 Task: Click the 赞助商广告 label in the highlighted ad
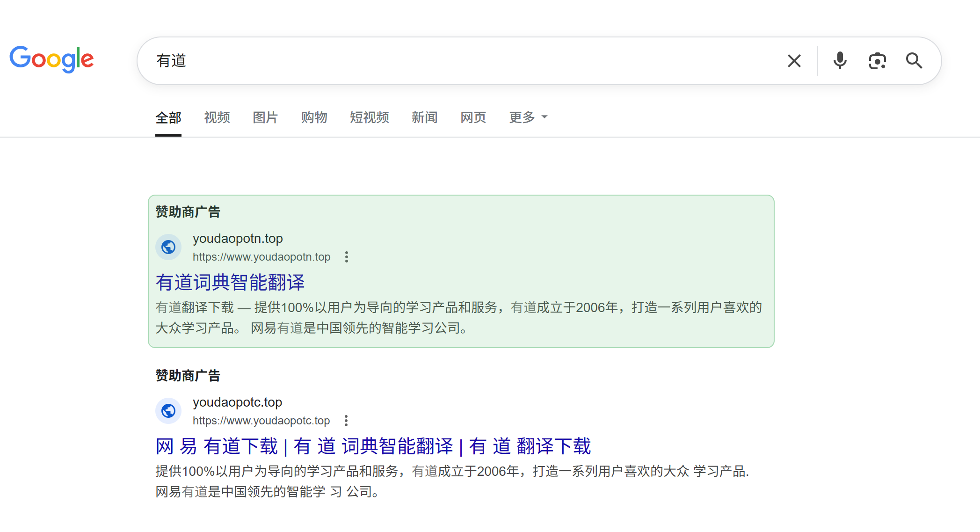[188, 212]
